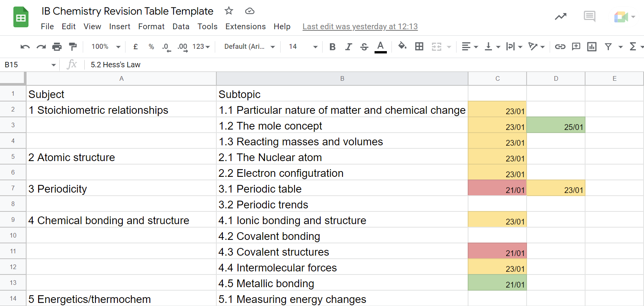
Task: Insert a link
Action: (560, 47)
